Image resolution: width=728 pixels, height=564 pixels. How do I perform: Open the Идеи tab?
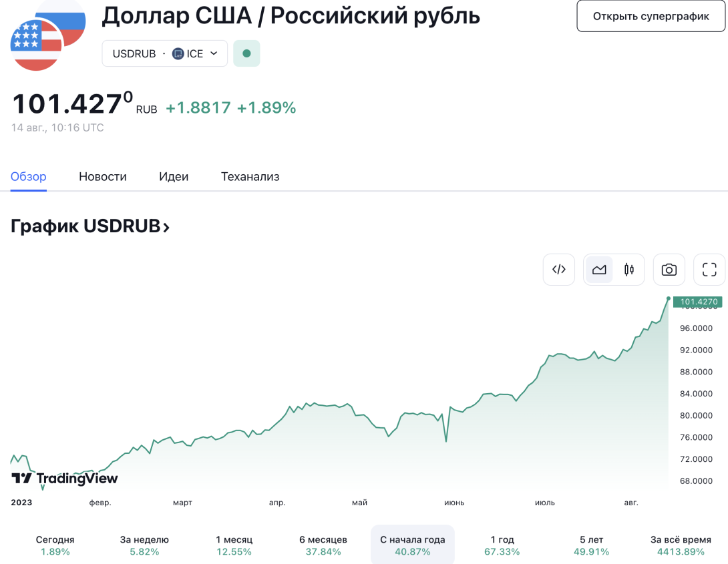pyautogui.click(x=174, y=177)
